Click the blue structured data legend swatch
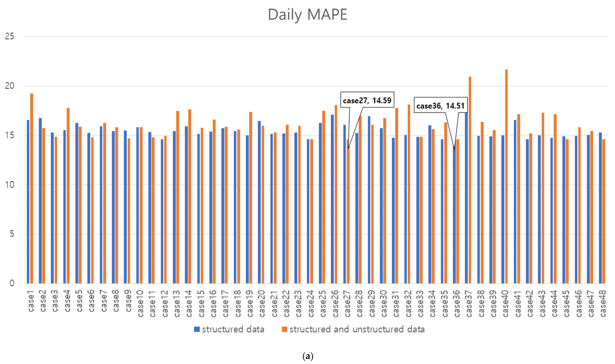The image size is (615, 364). tap(197, 329)
